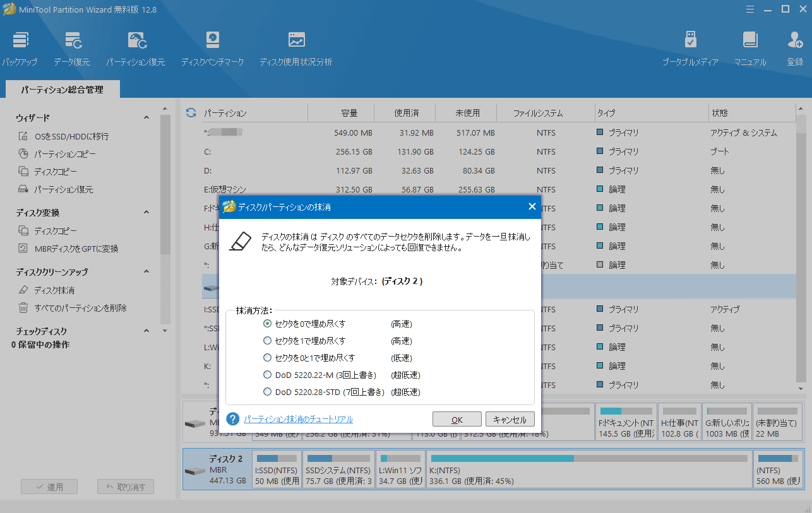The image size is (812, 513).
Task: Click the disabled 適用 apply button
Action: coord(49,486)
